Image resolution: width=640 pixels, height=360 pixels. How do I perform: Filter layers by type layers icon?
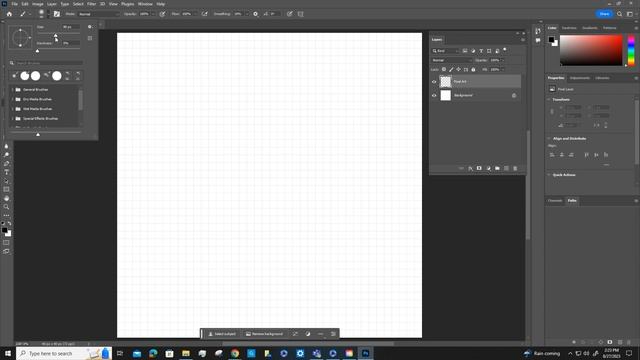[x=481, y=51]
